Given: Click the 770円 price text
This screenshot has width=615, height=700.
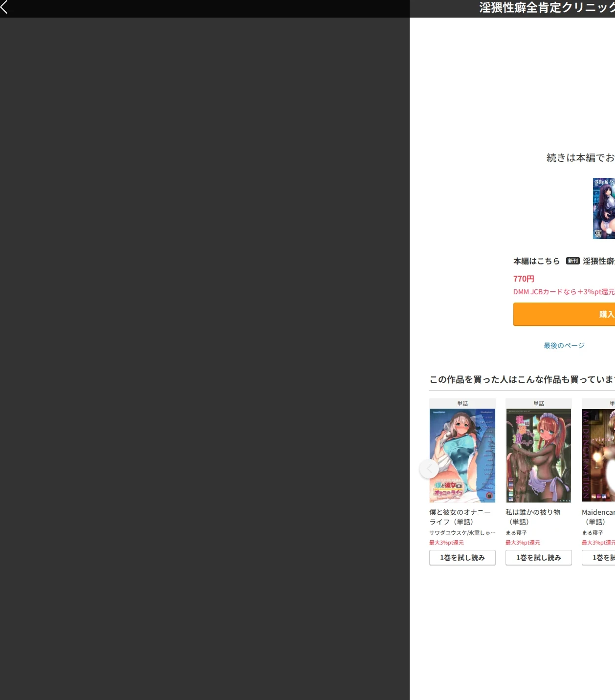Looking at the screenshot, I should tap(524, 279).
